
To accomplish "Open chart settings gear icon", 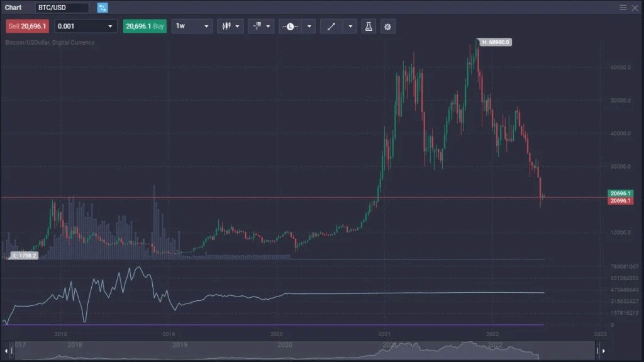I will (x=387, y=26).
